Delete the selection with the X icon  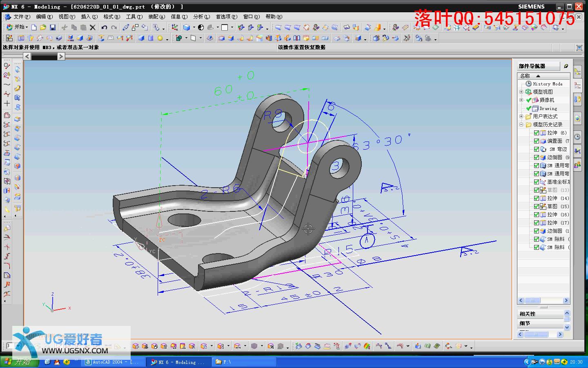point(93,27)
